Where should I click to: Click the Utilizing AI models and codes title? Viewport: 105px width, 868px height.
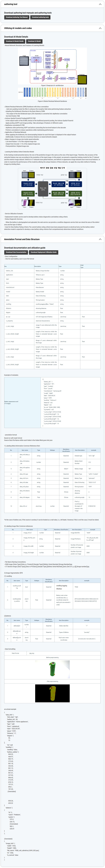click(x=18, y=28)
